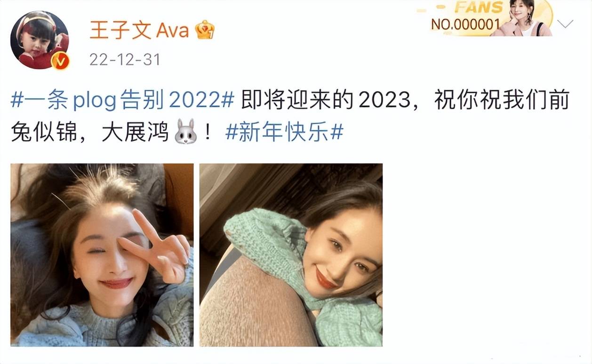The height and width of the screenshot is (364, 592).
Task: Click the NO.000001 fan rank number
Action: pyautogui.click(x=465, y=24)
